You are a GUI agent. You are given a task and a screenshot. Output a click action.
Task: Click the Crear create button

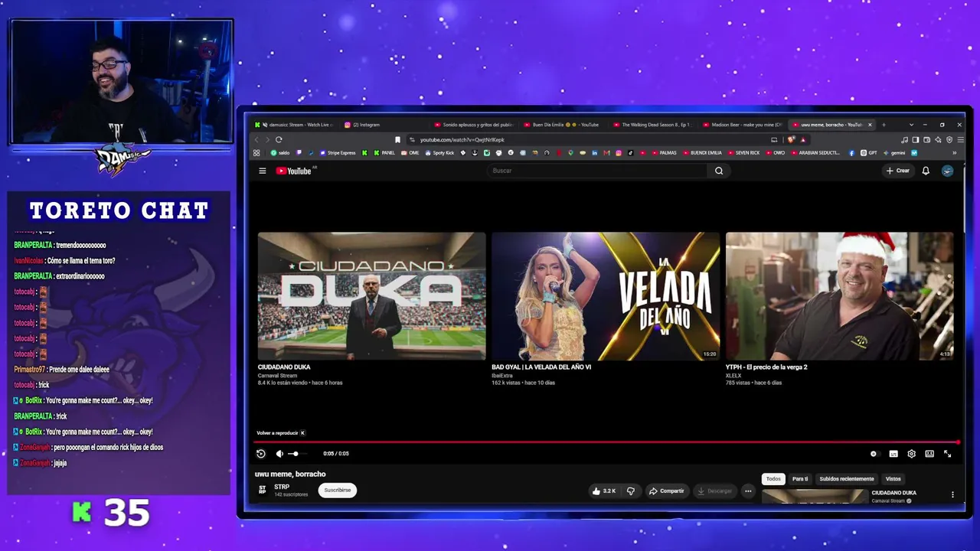coord(898,171)
